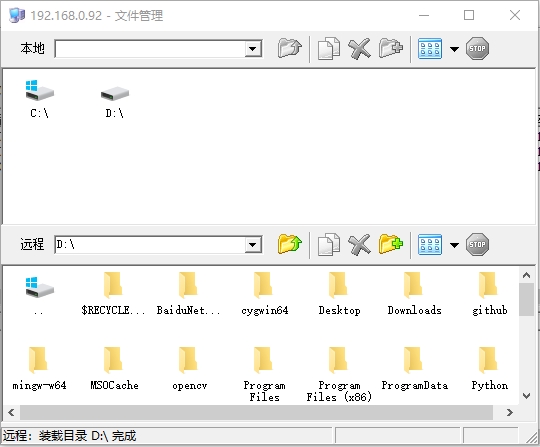This screenshot has width=540, height=447.
Task: Click the horizontal scroll-left arrow
Action: click(x=11, y=412)
